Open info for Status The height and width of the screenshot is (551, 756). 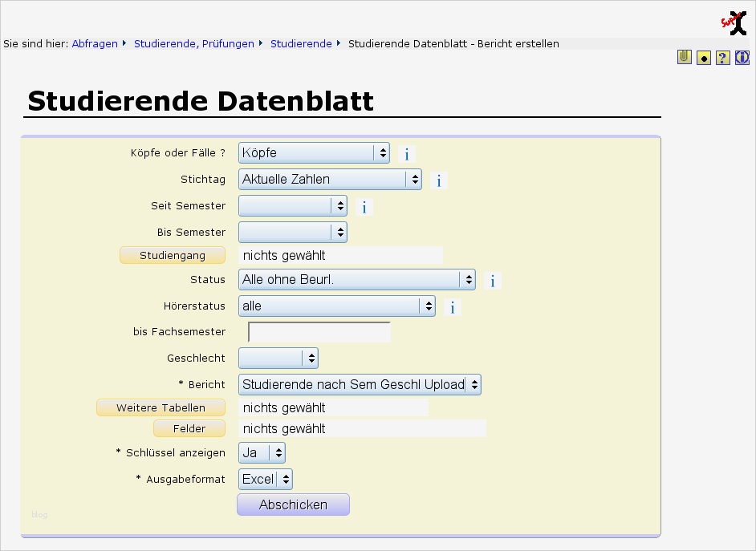[x=492, y=281]
